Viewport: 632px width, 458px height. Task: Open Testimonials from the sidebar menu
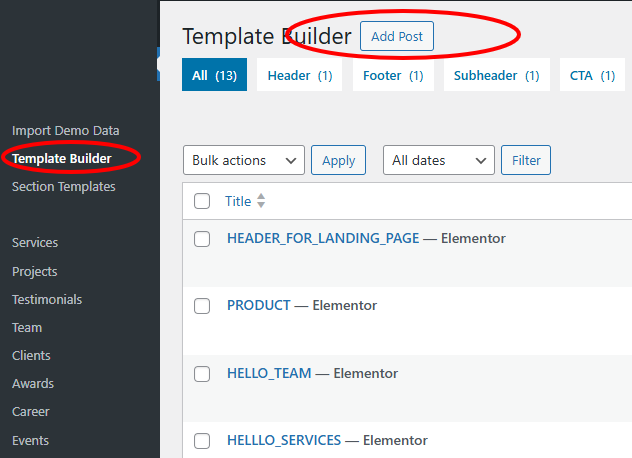click(x=47, y=300)
